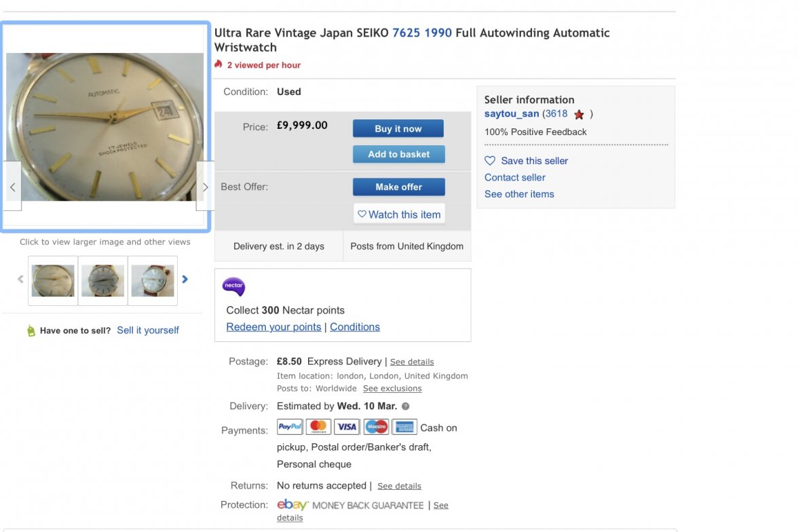Click the delivery estimate help icon
This screenshot has height=532, width=798.
click(406, 406)
